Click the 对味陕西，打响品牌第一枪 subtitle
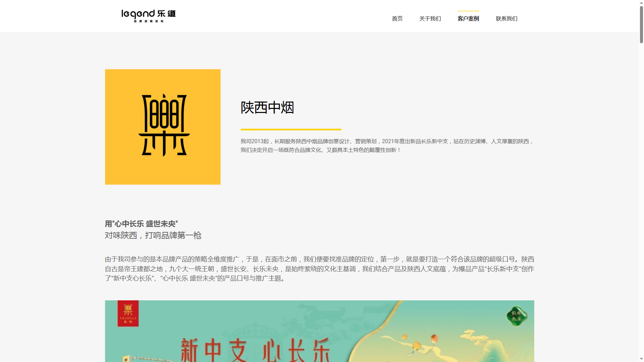This screenshot has width=644, height=362. click(x=153, y=235)
